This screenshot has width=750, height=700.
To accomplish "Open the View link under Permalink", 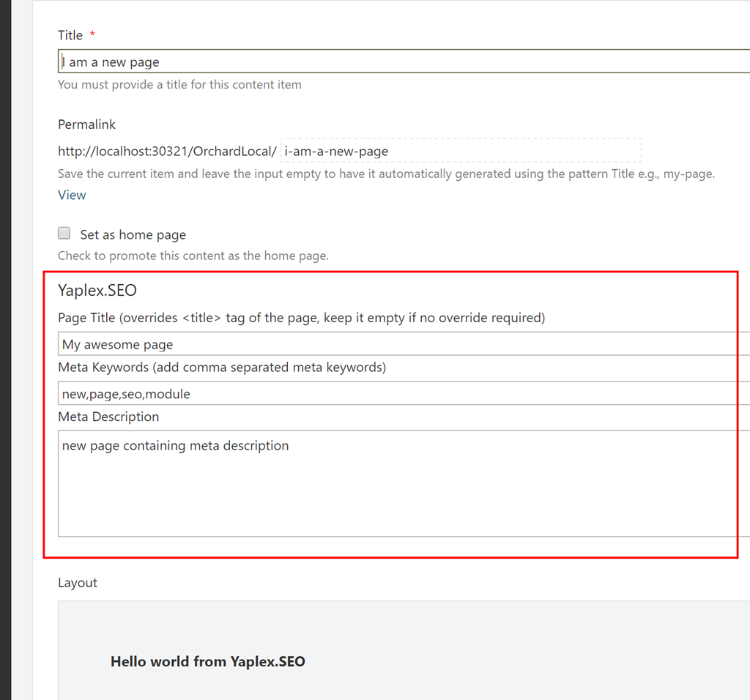I will 72,195.
